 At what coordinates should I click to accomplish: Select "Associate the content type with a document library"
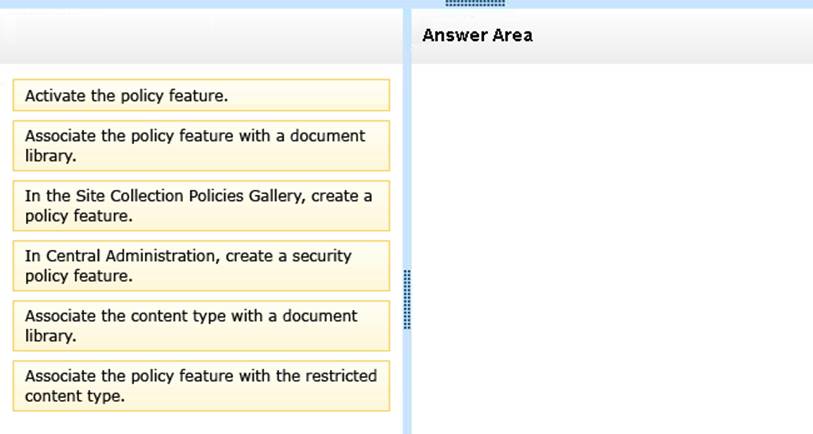(x=201, y=326)
